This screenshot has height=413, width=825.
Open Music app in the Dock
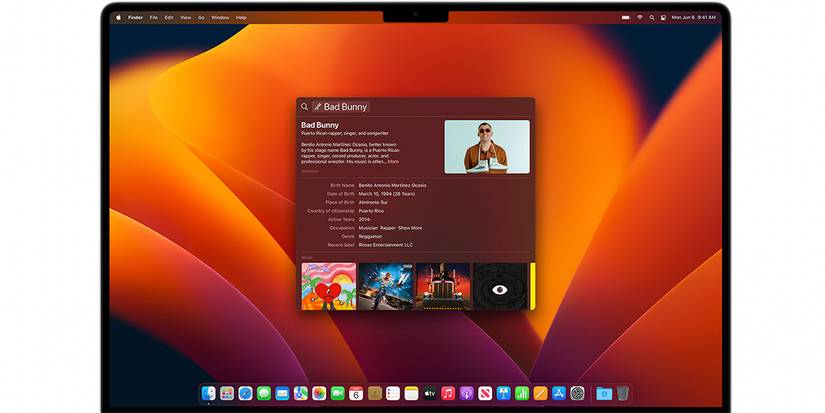click(x=448, y=393)
